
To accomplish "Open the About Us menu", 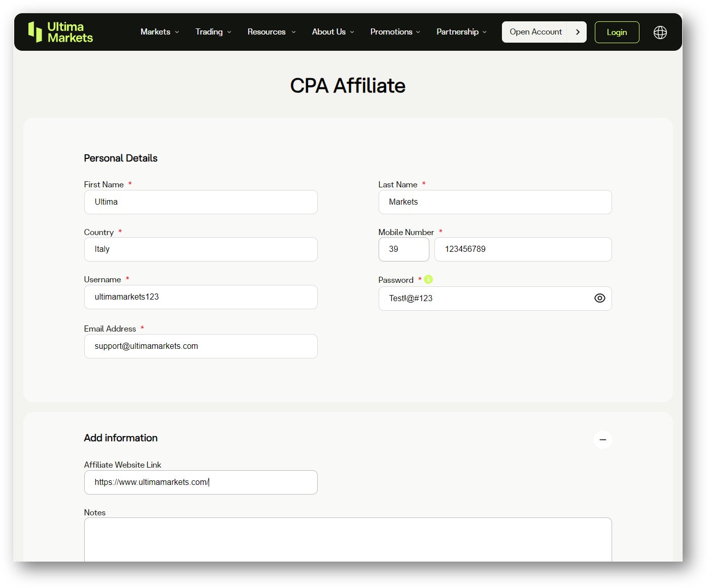I will pos(329,31).
